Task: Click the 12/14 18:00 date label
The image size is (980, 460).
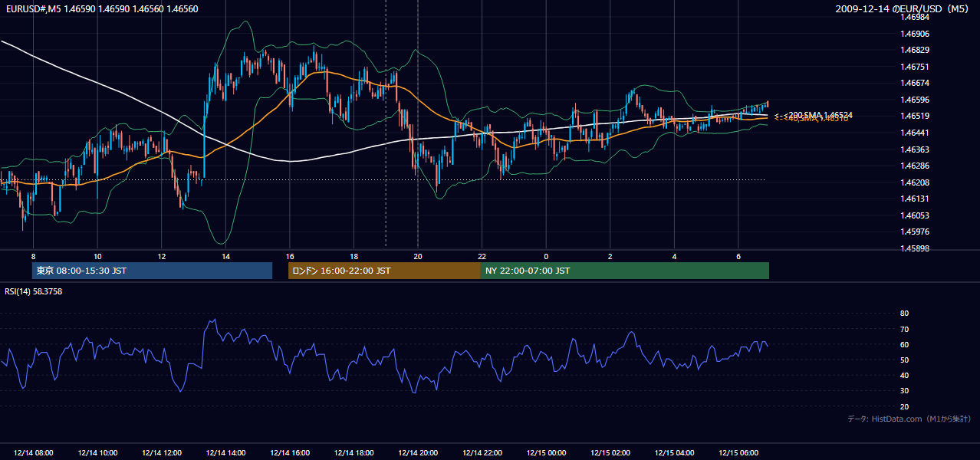Action: pyautogui.click(x=354, y=453)
